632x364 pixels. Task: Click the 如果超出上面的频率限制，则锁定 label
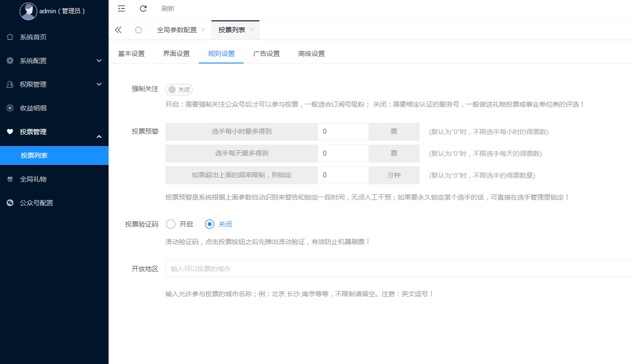[242, 175]
